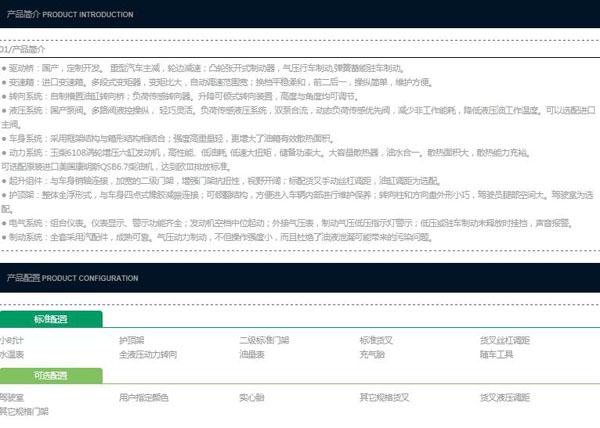Click the bullet before 转向系统
600x428 pixels.
tap(4, 97)
